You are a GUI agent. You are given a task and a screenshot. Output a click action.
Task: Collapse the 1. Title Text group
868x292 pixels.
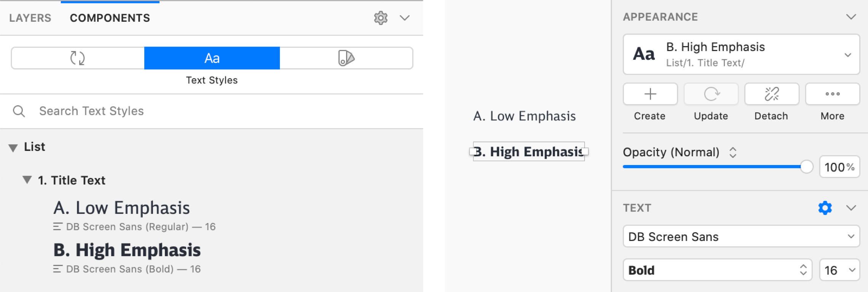point(27,180)
